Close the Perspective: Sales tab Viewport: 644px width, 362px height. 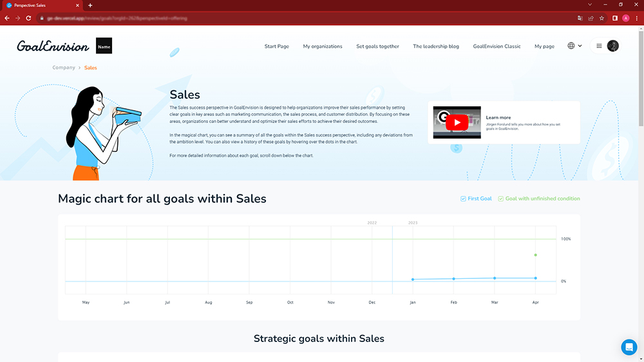[77, 5]
